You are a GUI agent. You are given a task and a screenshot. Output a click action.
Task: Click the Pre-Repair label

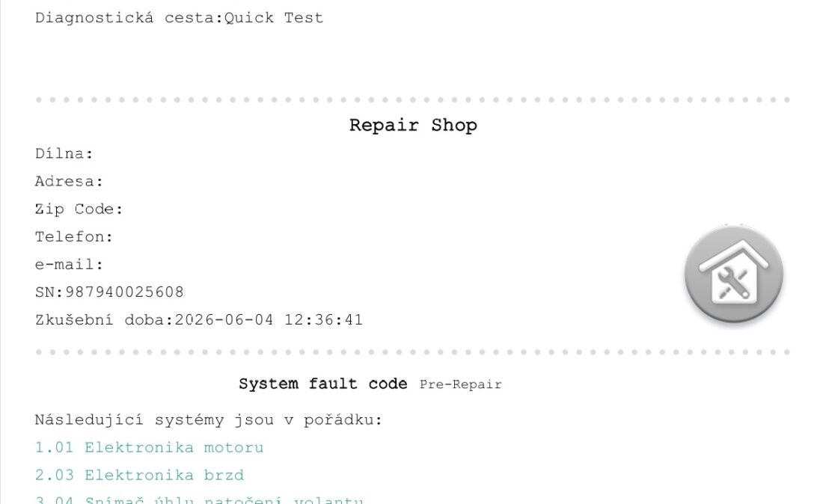pos(460,384)
